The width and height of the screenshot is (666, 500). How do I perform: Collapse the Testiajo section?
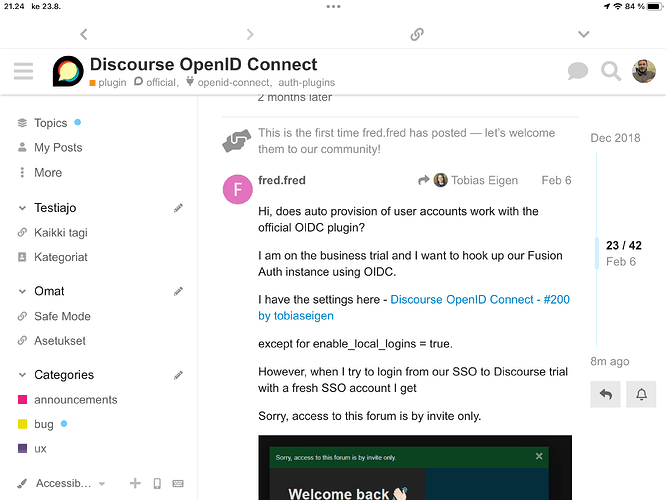click(x=23, y=208)
